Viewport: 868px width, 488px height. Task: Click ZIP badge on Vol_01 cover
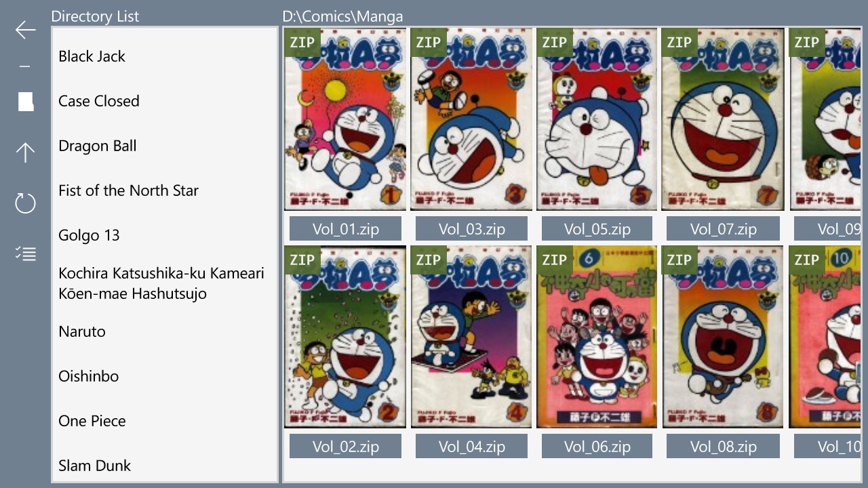302,42
